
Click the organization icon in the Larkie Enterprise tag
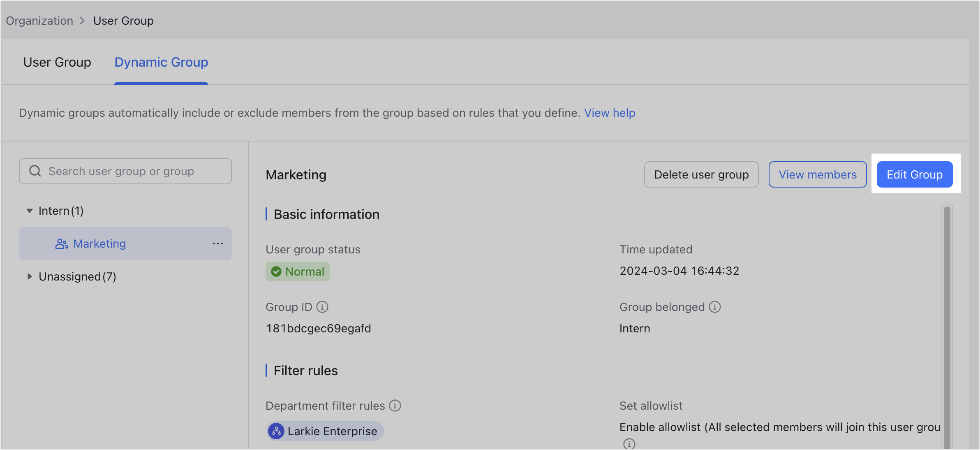[x=277, y=431]
